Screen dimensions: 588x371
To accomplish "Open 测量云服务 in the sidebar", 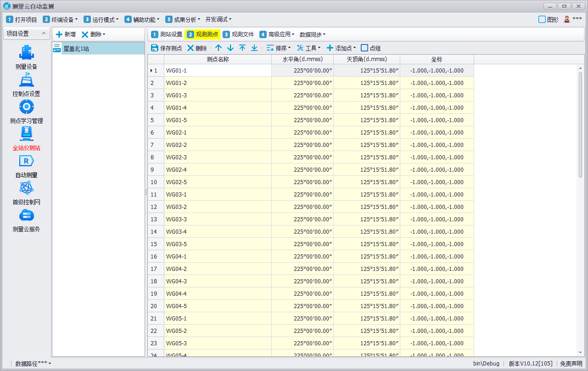I will [x=26, y=216].
